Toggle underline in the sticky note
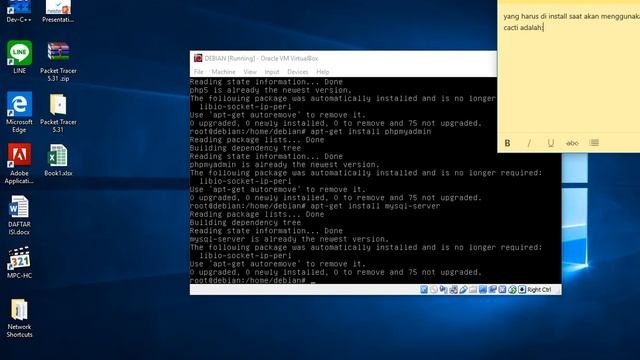Viewport: 640px width, 360px height. pyautogui.click(x=551, y=143)
